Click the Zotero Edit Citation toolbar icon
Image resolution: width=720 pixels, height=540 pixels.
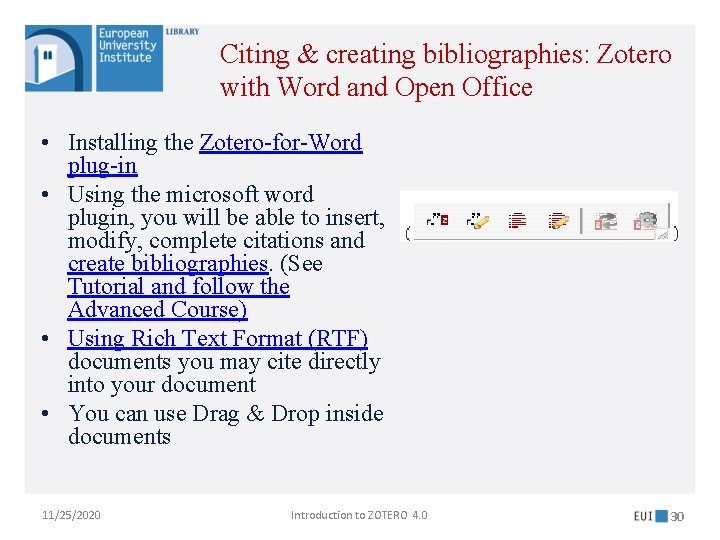coord(478,221)
